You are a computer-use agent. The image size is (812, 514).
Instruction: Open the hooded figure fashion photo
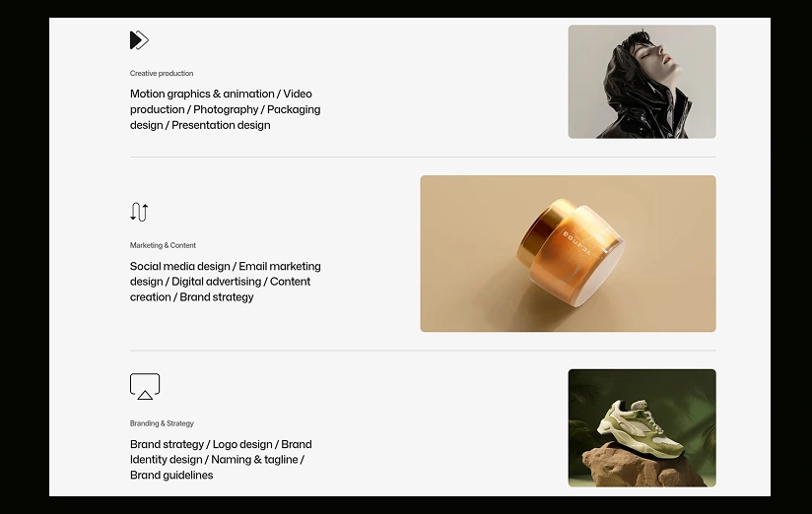click(x=642, y=82)
